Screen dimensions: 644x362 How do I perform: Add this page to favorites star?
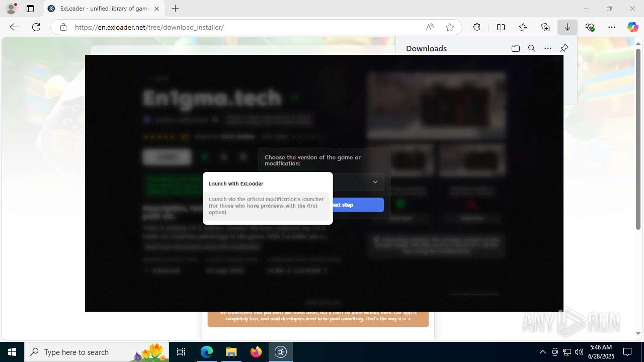coord(450,27)
